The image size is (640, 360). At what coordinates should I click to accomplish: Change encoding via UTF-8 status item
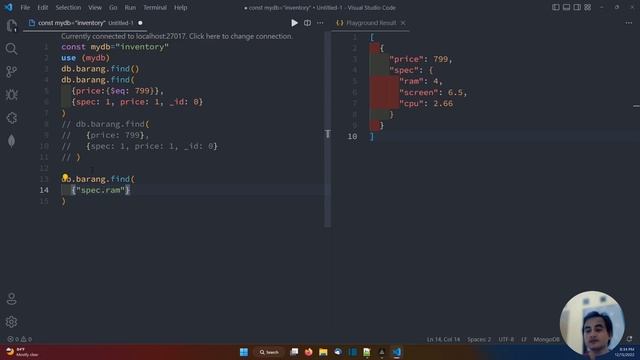506,339
